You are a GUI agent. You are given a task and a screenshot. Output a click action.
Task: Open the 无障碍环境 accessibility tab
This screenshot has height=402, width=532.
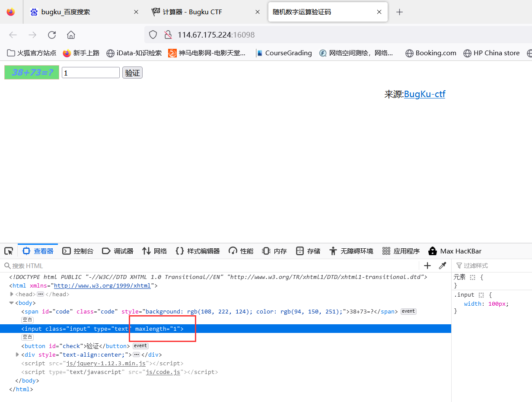point(351,251)
